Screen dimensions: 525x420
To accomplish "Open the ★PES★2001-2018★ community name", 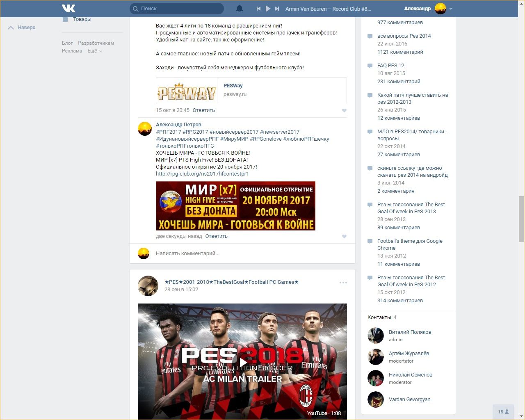I will [231, 282].
